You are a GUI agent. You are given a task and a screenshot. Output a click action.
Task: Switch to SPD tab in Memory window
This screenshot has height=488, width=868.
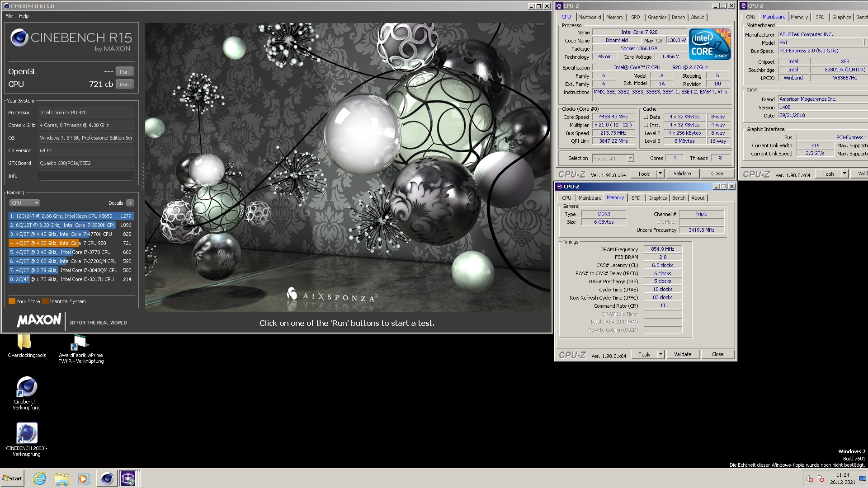coord(636,198)
